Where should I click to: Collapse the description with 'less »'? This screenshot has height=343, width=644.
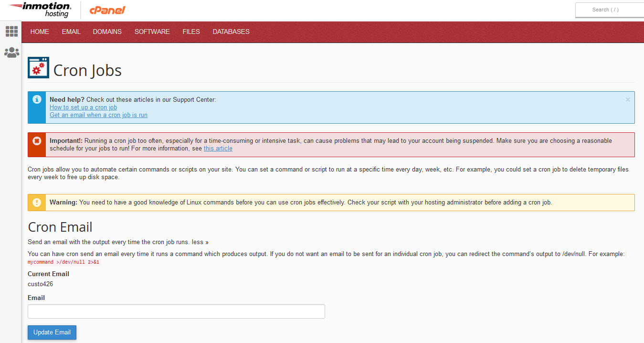click(200, 242)
